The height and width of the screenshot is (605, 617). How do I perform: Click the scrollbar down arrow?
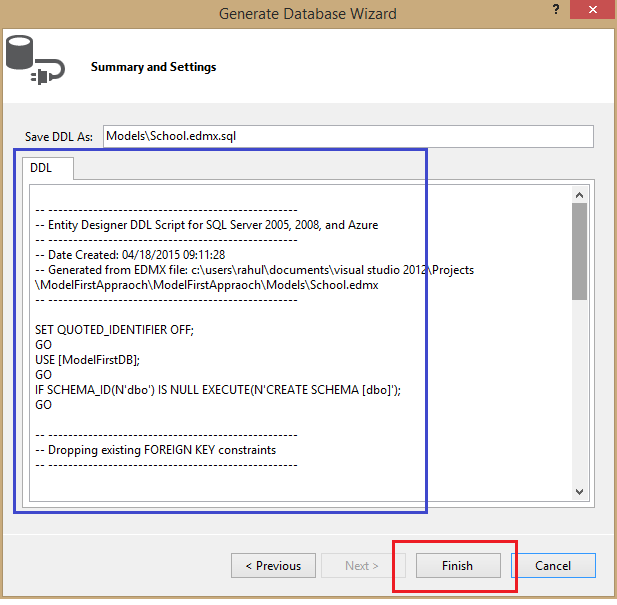579,492
